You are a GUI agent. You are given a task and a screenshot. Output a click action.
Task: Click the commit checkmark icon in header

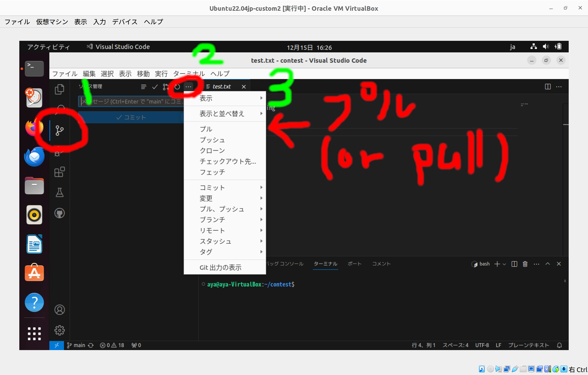tap(155, 87)
